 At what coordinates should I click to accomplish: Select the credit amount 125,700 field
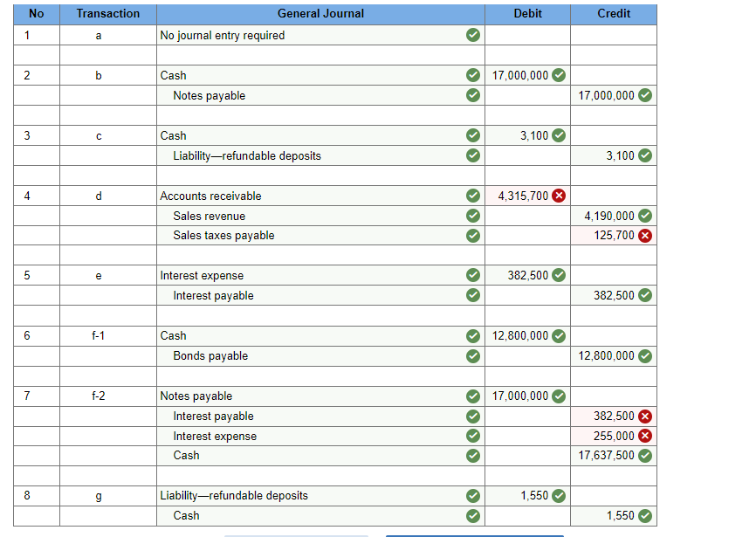click(x=614, y=235)
